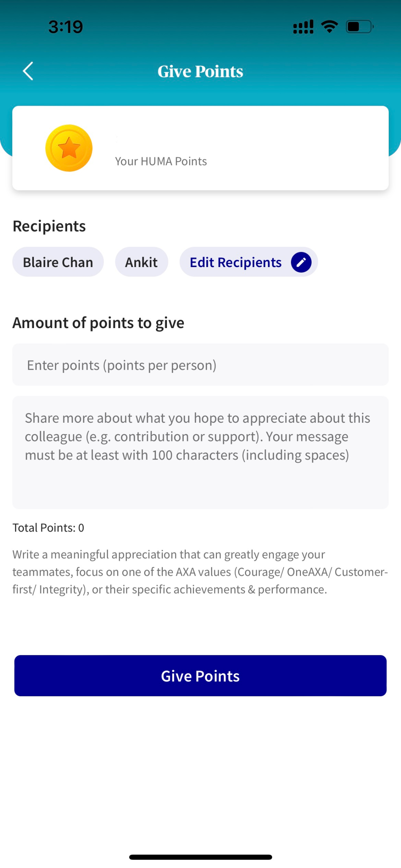
Task: Tap the Wi-Fi status icon
Action: [330, 26]
